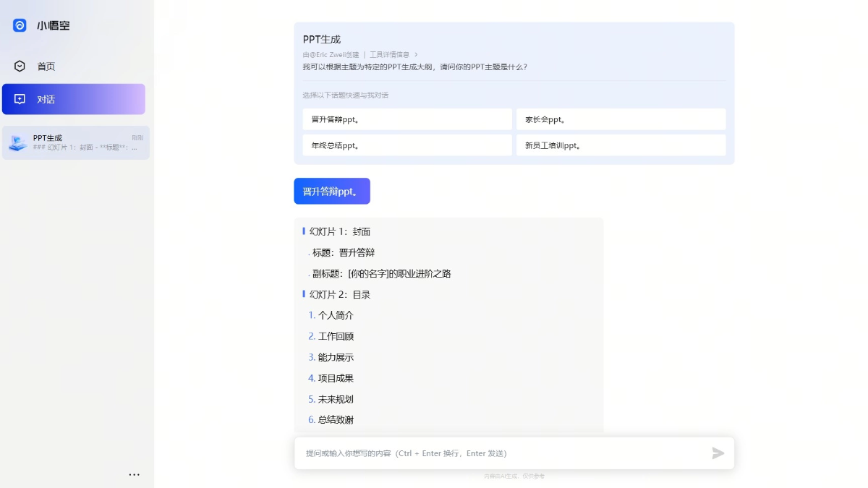Select the 新员工培训ppt quick topic

coord(621,145)
